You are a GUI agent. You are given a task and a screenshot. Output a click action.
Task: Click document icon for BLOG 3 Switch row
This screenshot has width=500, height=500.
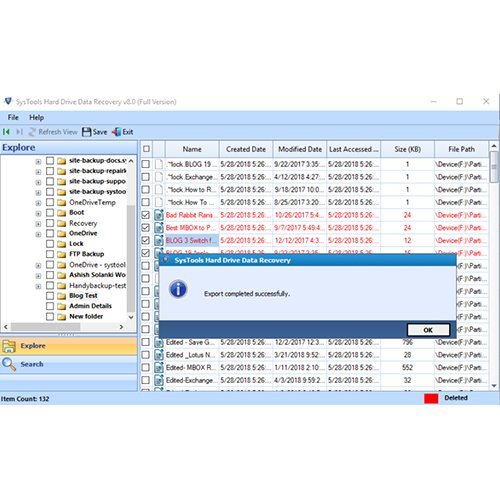[x=159, y=240]
